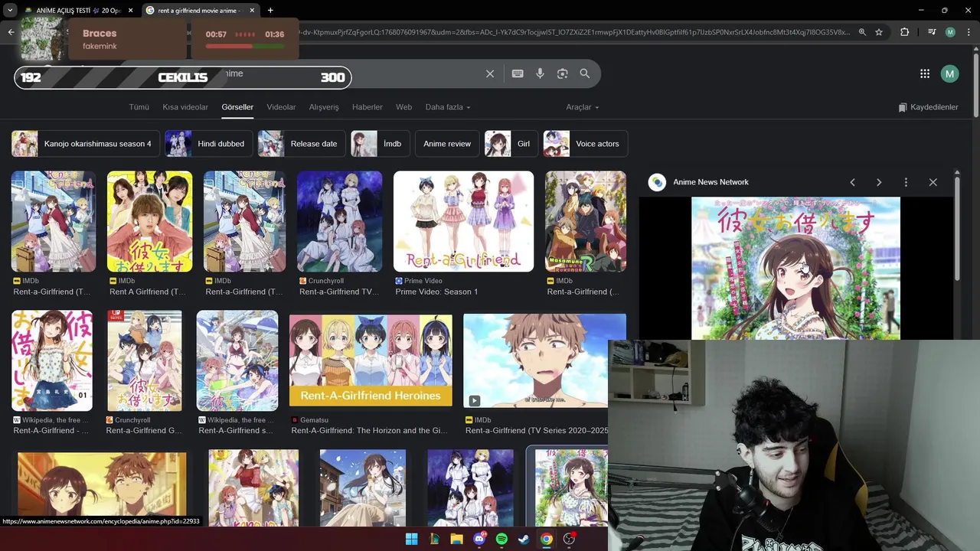The image size is (980, 551).
Task: Apply the Anime review filter chip
Action: (447, 144)
